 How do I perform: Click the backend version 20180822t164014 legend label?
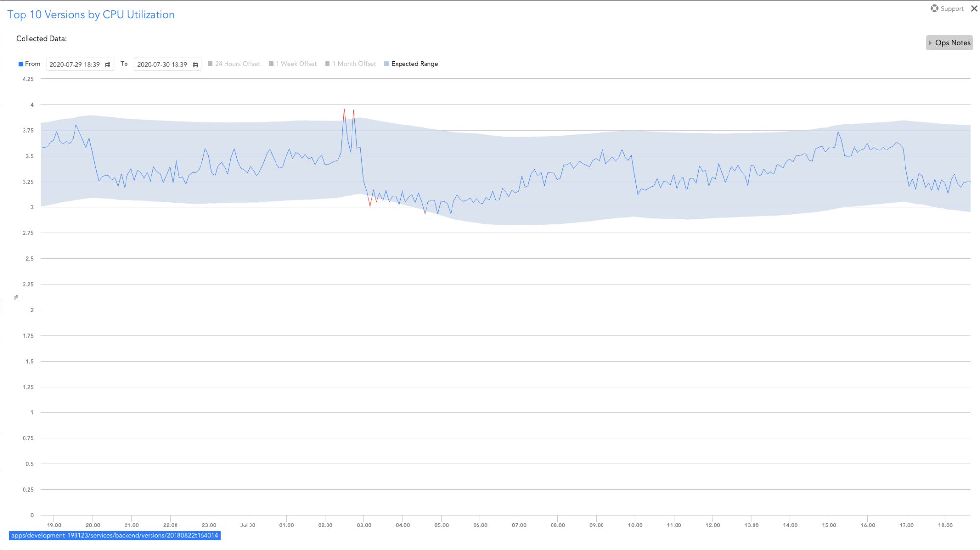pos(115,535)
